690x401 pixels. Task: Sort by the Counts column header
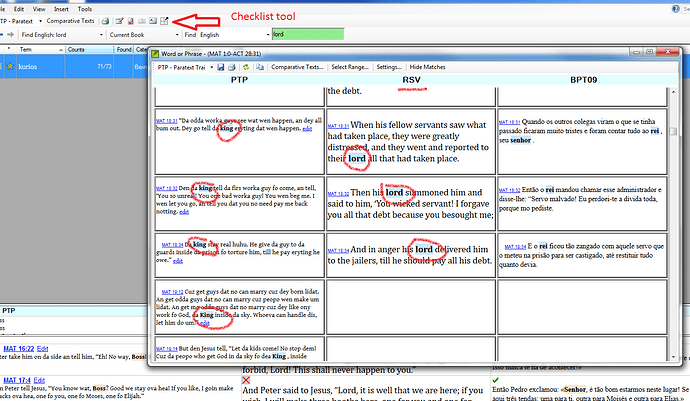[x=89, y=50]
